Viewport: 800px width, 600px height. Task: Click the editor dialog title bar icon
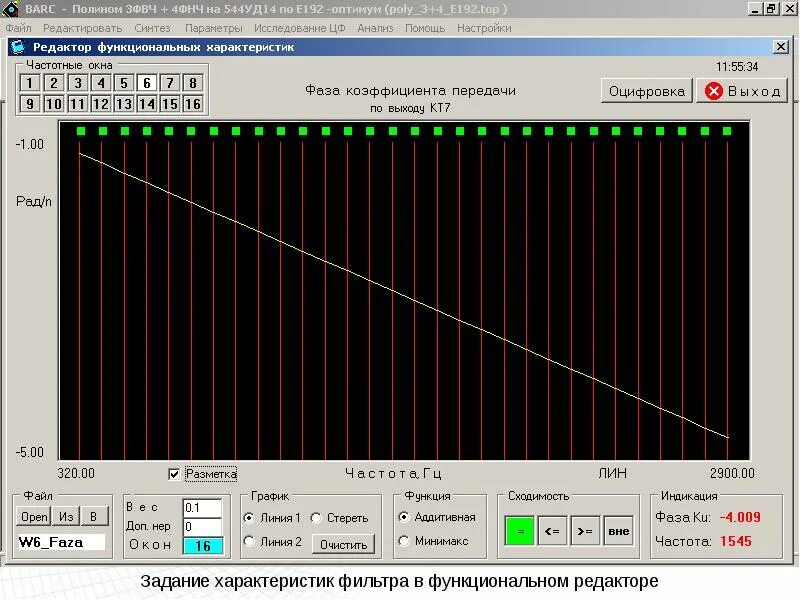coord(18,47)
